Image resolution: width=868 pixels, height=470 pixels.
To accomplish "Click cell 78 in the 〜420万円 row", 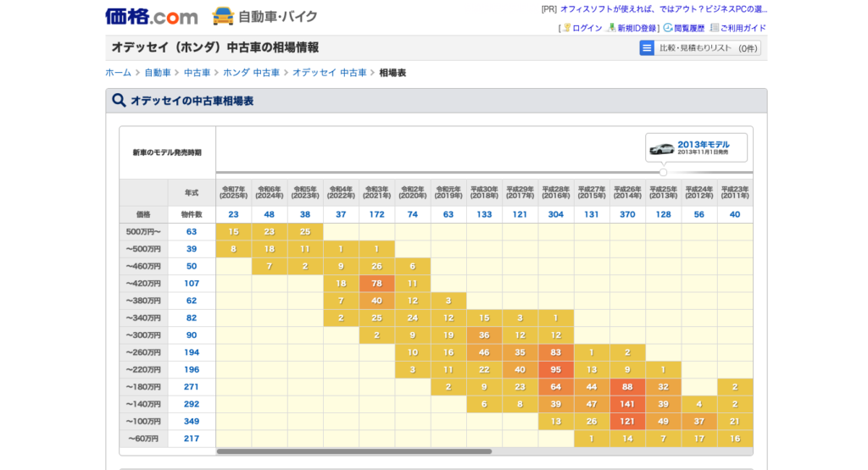I will 376,284.
